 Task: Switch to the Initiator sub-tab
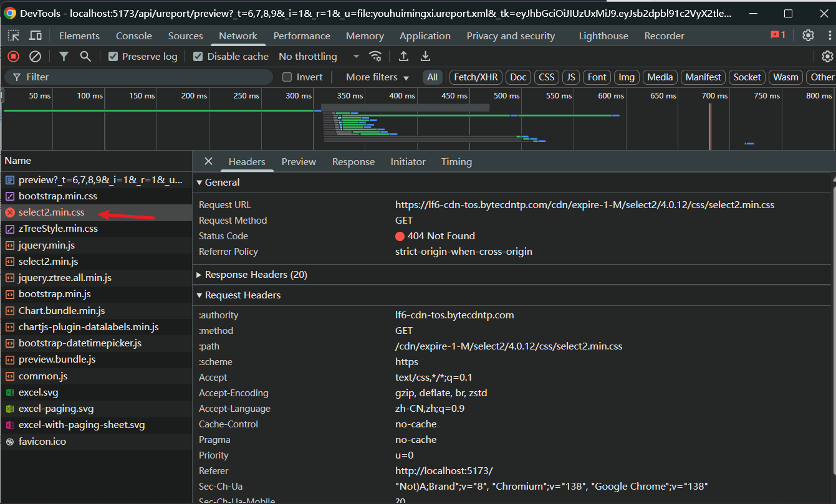click(x=408, y=161)
